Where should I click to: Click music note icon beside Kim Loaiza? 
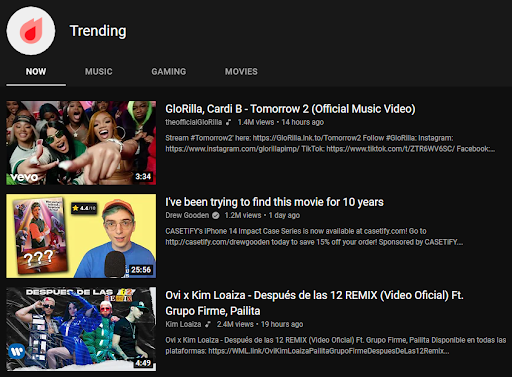pos(208,324)
